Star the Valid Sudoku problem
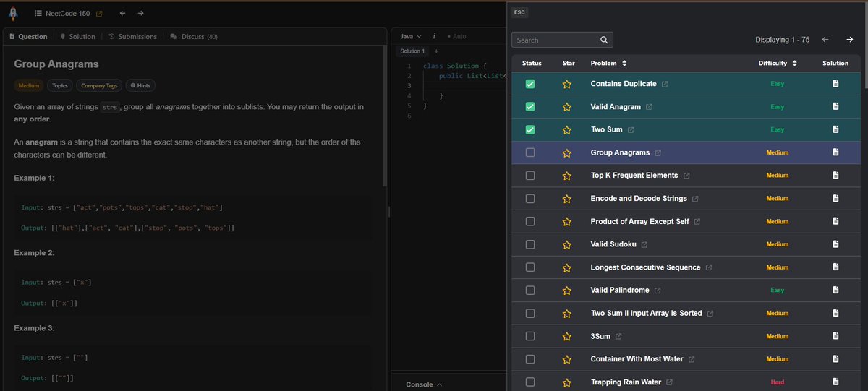 pos(567,244)
